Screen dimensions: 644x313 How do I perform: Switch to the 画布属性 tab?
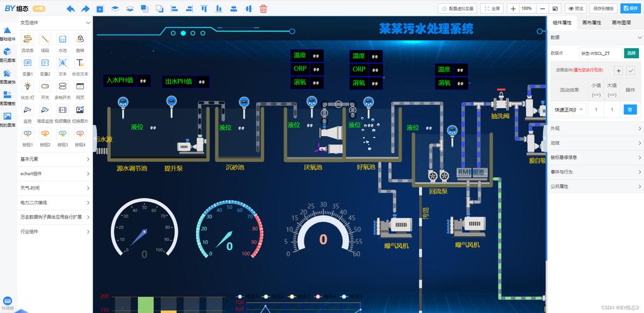point(591,23)
